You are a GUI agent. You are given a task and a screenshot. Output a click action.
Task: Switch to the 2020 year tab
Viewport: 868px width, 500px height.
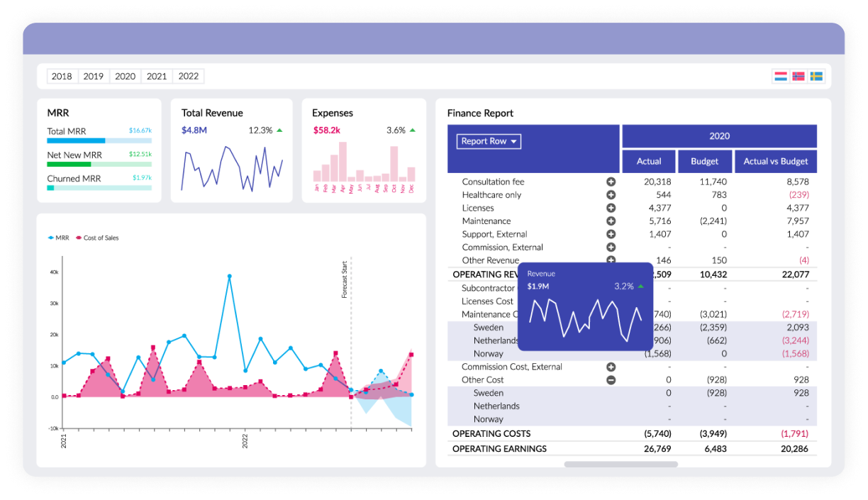coord(126,77)
